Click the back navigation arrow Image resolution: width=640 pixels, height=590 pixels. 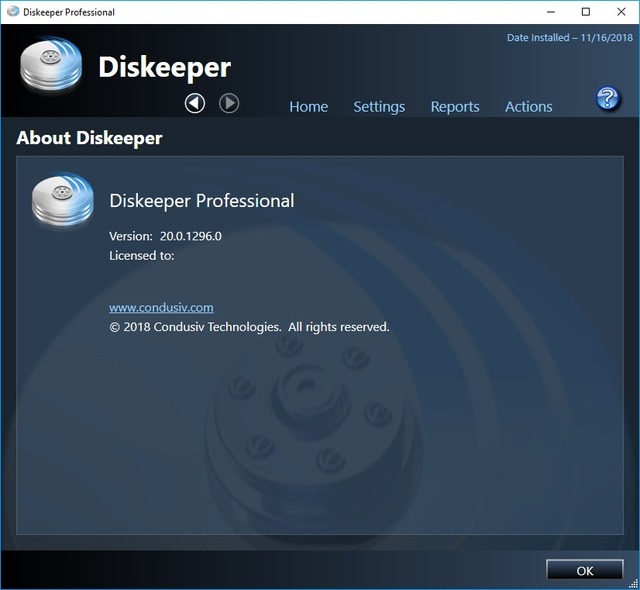(195, 103)
